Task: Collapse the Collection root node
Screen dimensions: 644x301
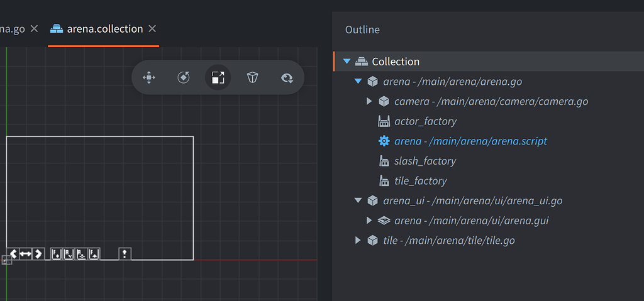Action: pos(347,62)
